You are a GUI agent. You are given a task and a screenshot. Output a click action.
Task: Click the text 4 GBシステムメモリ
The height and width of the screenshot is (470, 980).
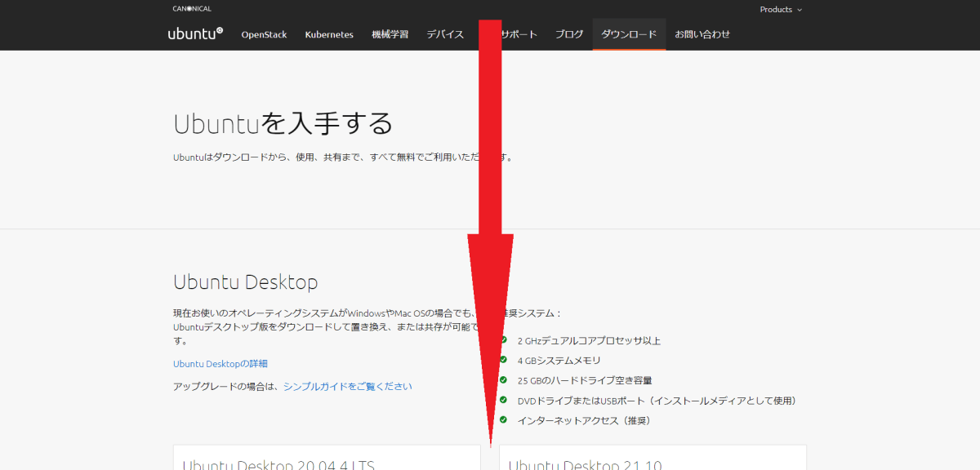[x=559, y=361]
